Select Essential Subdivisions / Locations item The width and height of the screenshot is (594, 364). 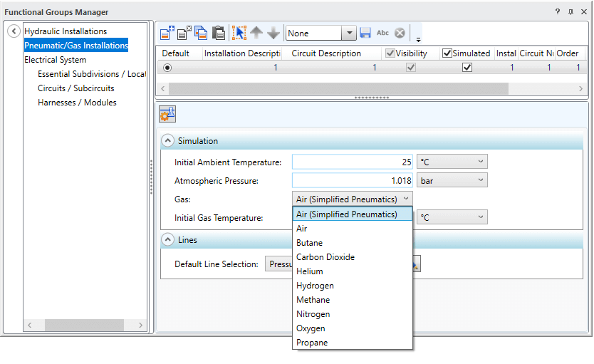(x=92, y=74)
